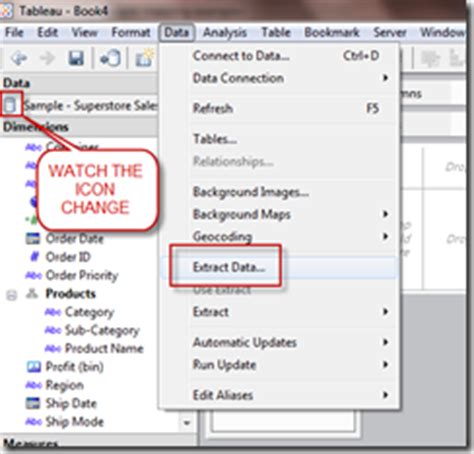Open the View menu

(x=85, y=32)
